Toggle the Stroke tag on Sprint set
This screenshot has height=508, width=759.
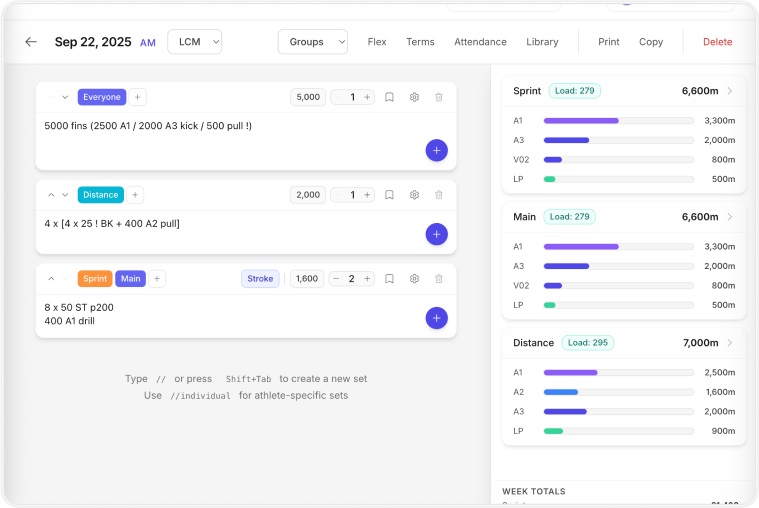point(260,279)
